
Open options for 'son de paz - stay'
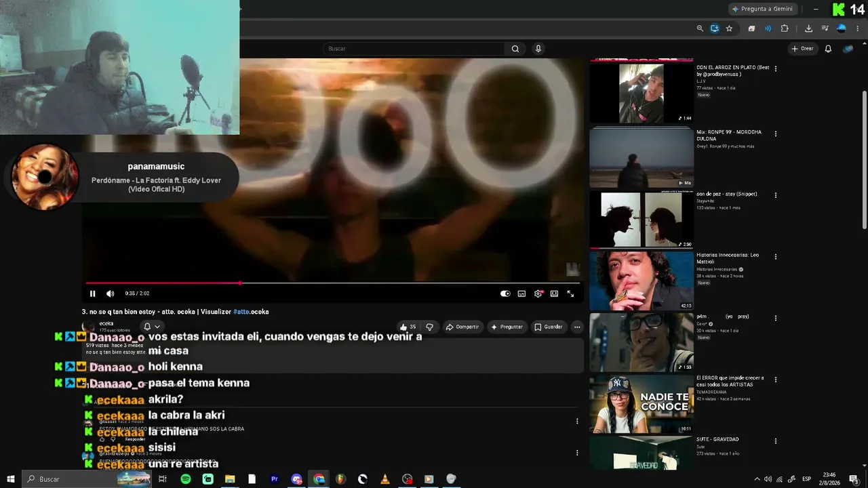pos(776,195)
